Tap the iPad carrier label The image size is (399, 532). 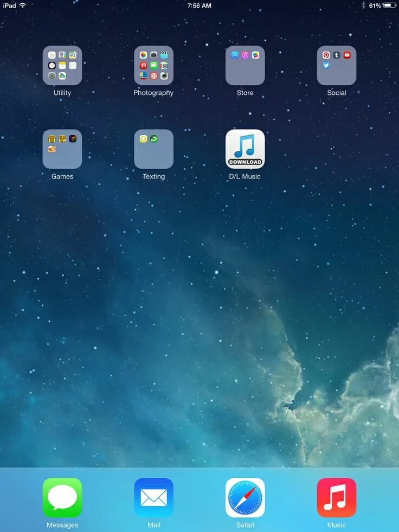click(x=10, y=6)
